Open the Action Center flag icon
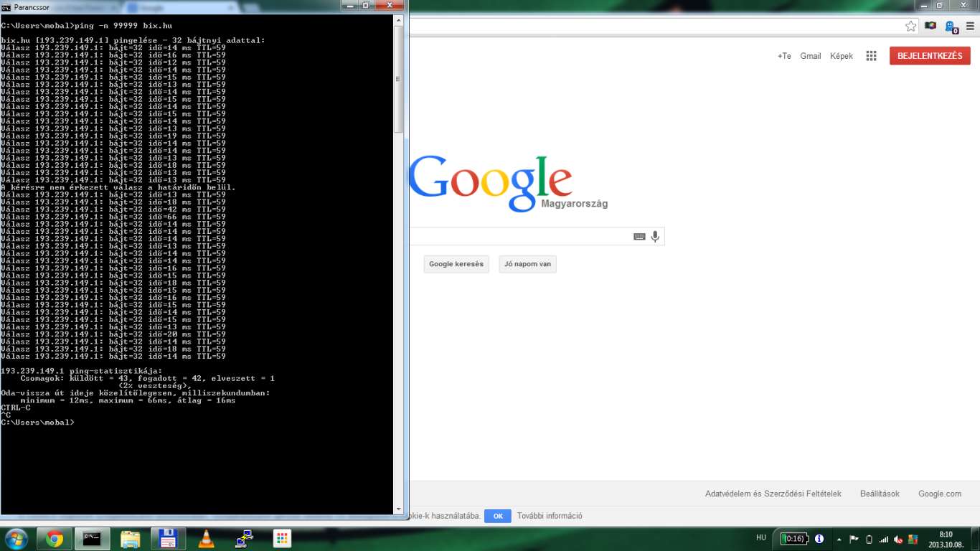 coord(854,539)
